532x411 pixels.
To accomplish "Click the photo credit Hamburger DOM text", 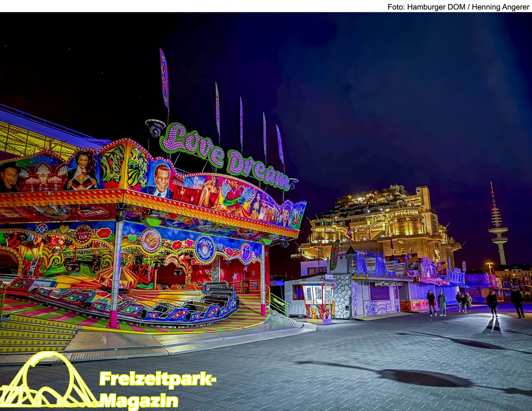I will coord(458,7).
